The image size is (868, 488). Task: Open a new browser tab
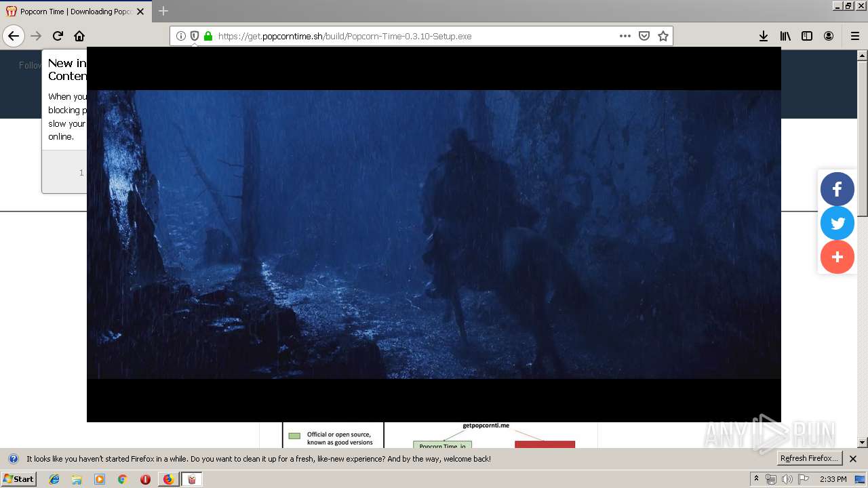tap(163, 11)
